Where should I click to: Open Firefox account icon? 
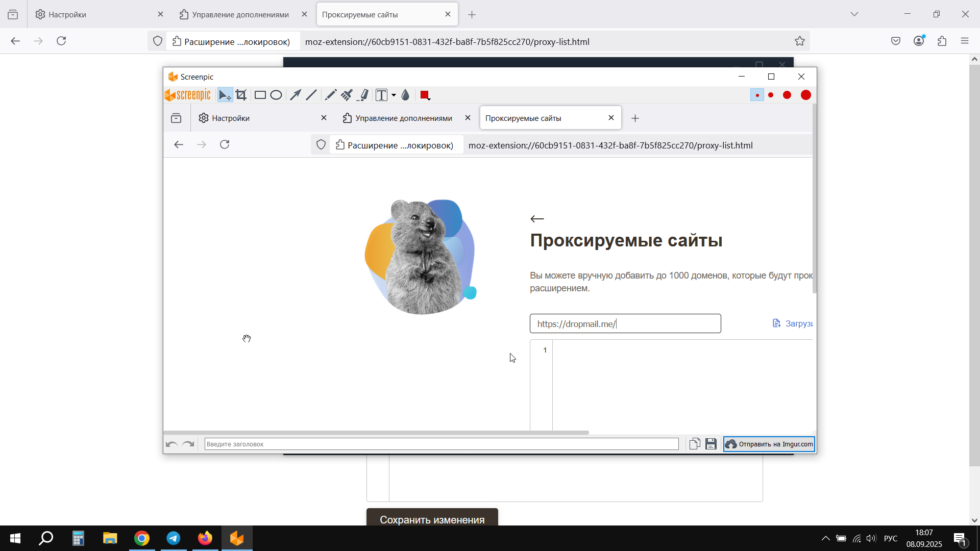(919, 41)
